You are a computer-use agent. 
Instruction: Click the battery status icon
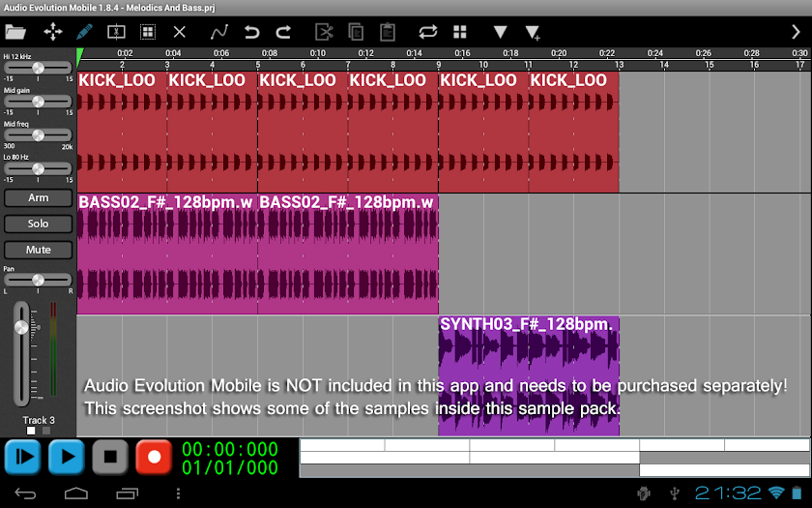[x=797, y=493]
